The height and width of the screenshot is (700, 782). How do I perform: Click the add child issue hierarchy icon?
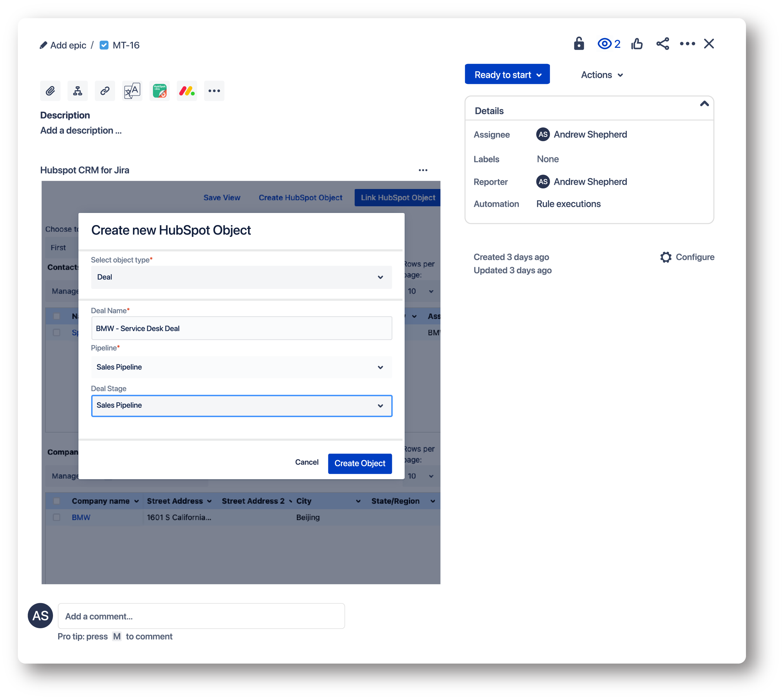click(x=78, y=91)
